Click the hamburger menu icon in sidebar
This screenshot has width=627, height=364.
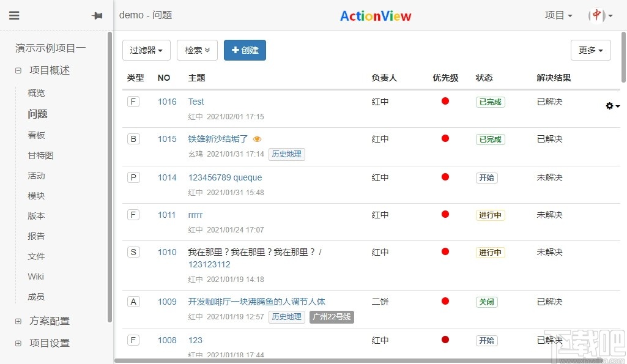coord(15,16)
